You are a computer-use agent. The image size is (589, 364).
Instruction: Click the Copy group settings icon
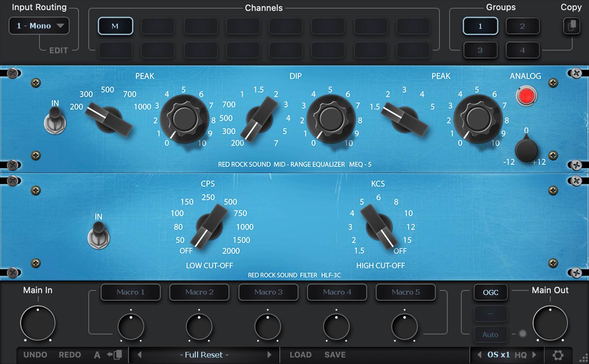tap(571, 26)
